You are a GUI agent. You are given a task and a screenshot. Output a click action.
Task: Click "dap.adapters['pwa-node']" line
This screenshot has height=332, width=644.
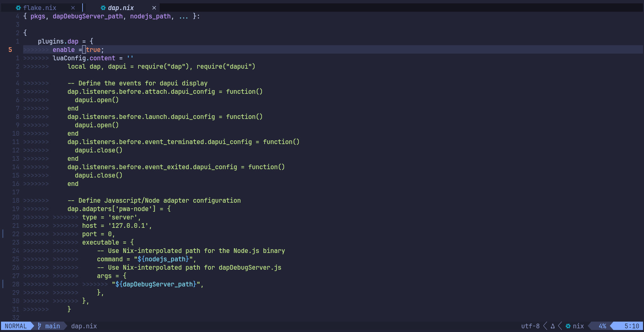119,209
